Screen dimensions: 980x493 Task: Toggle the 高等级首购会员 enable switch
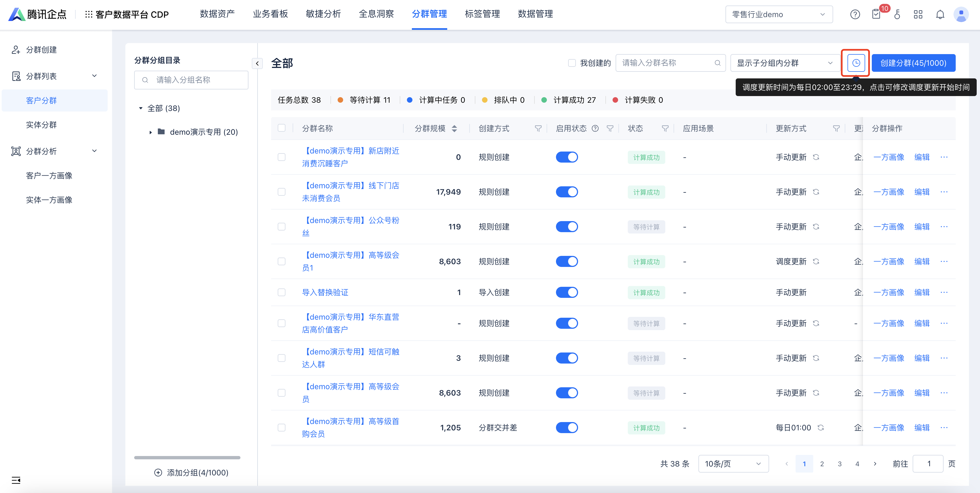(567, 428)
